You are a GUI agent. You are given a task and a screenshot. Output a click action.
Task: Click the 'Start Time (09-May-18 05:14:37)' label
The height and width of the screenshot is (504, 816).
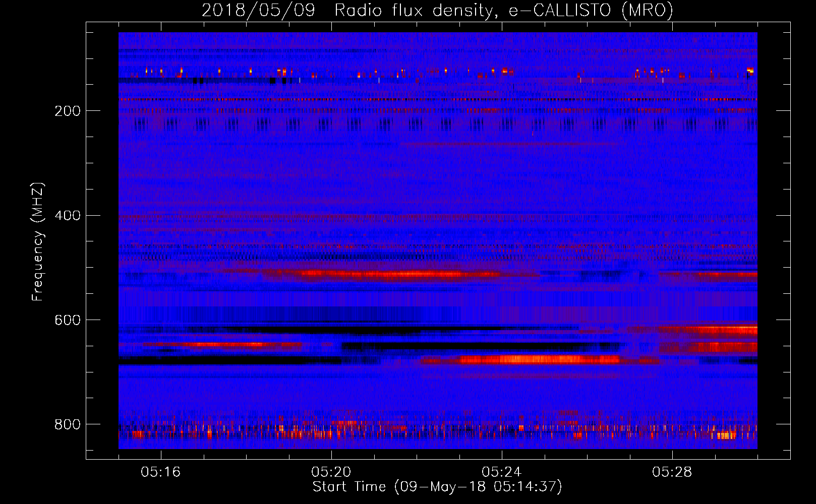pos(437,487)
